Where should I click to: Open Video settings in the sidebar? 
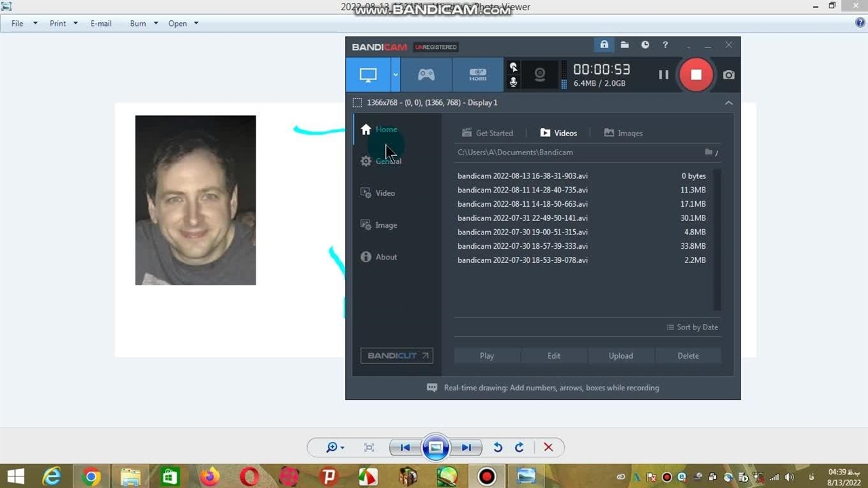point(384,193)
